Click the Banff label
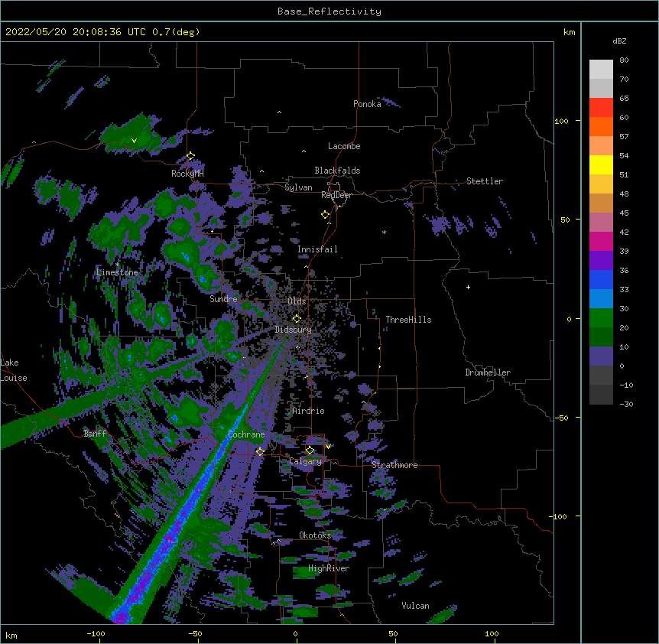The image size is (659, 644). [x=95, y=434]
